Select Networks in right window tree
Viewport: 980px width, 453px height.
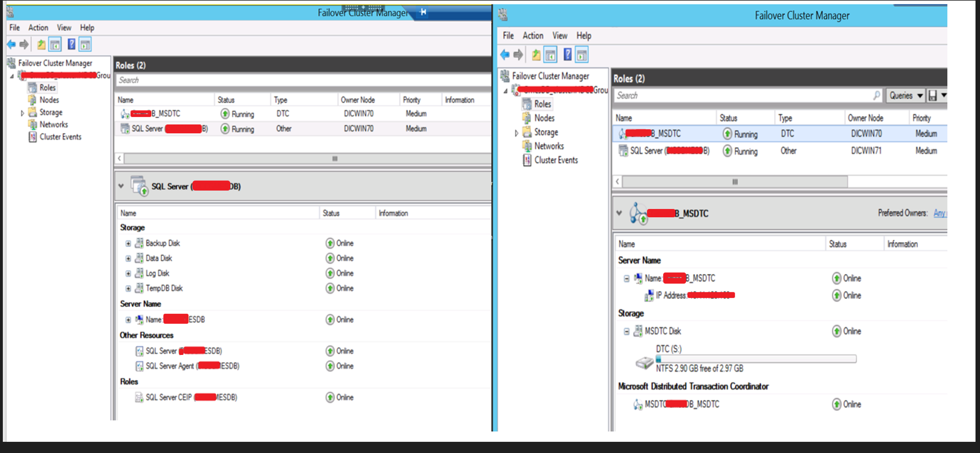click(x=549, y=146)
